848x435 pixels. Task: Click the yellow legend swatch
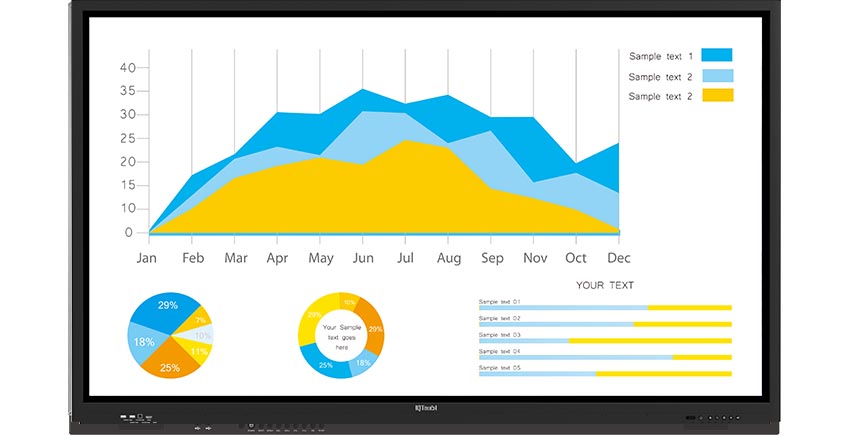(x=716, y=96)
